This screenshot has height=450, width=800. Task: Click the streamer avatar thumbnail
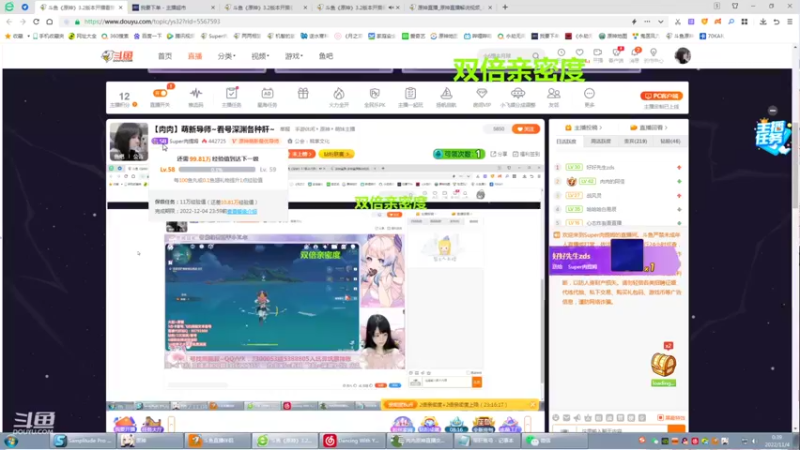click(x=129, y=141)
